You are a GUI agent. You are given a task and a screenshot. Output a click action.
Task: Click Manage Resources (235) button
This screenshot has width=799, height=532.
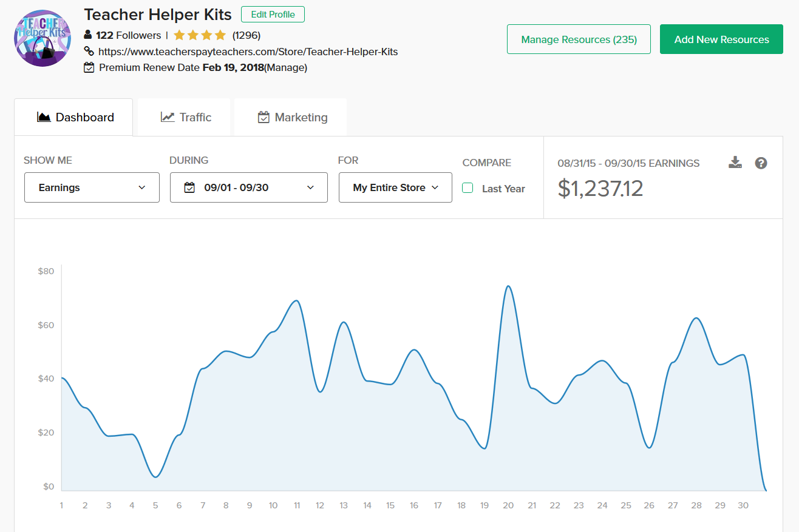(579, 39)
